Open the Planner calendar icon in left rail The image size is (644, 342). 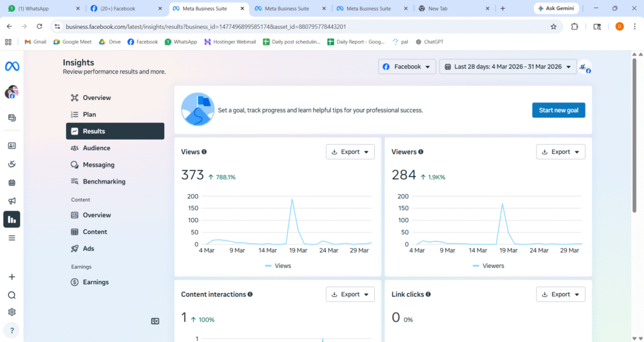11,183
